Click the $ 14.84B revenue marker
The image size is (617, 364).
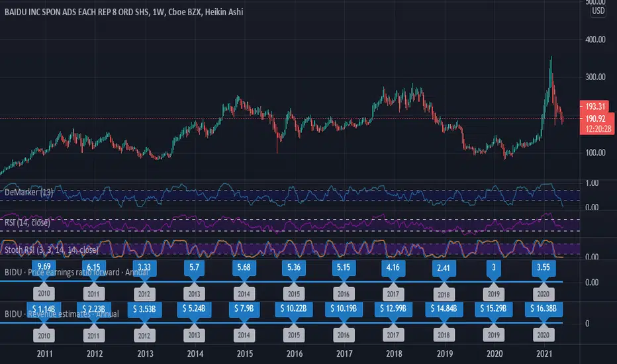444,309
